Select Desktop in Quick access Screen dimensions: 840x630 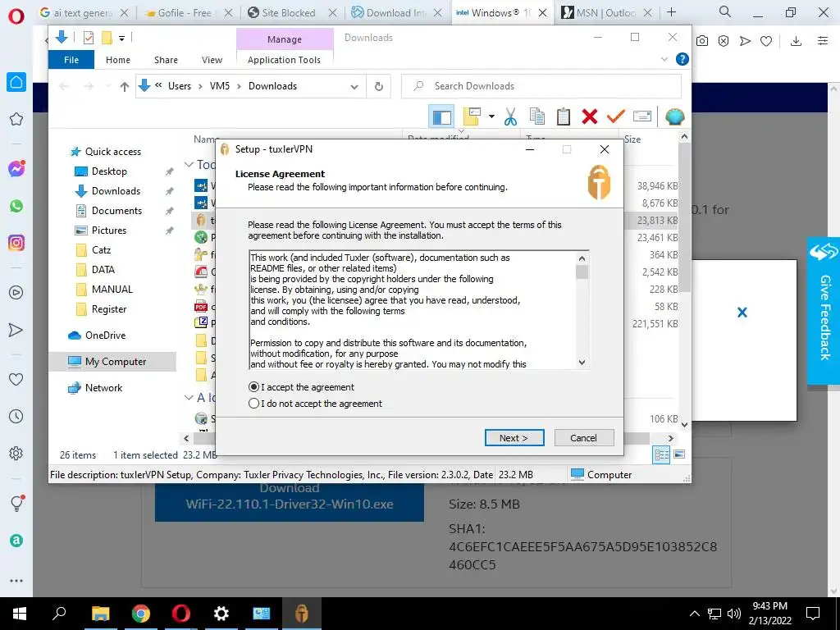[109, 171]
